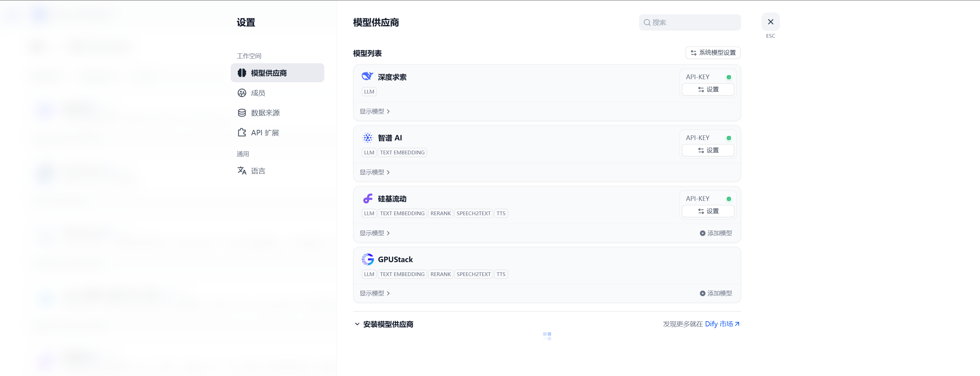The image size is (980, 376).
Task: Click green status dot of 智谱 AI
Action: [x=729, y=138]
